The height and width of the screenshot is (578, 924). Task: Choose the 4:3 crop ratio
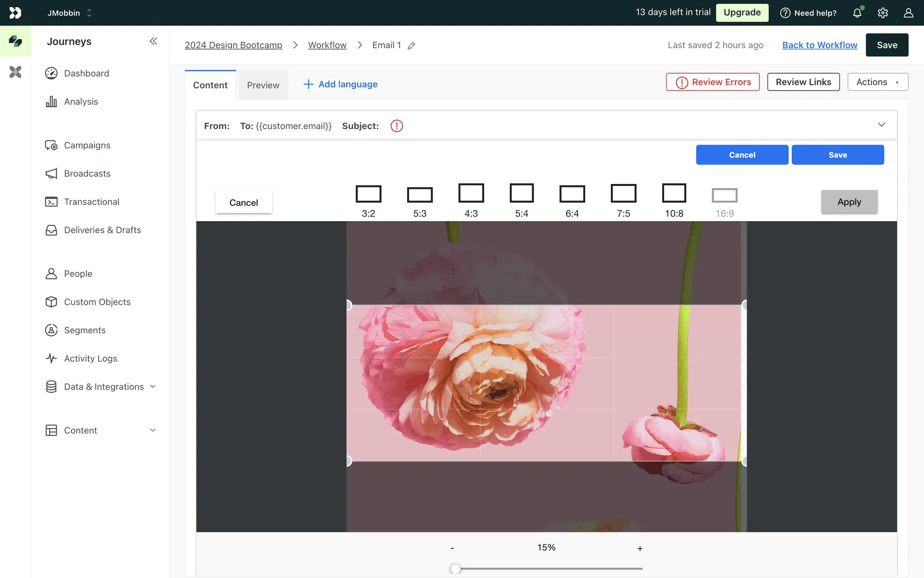click(x=471, y=193)
